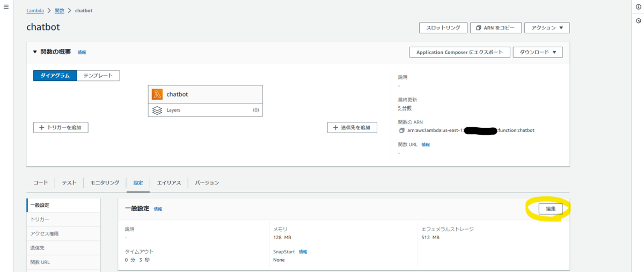
Task: Switch to the コード tab
Action: pyautogui.click(x=41, y=183)
